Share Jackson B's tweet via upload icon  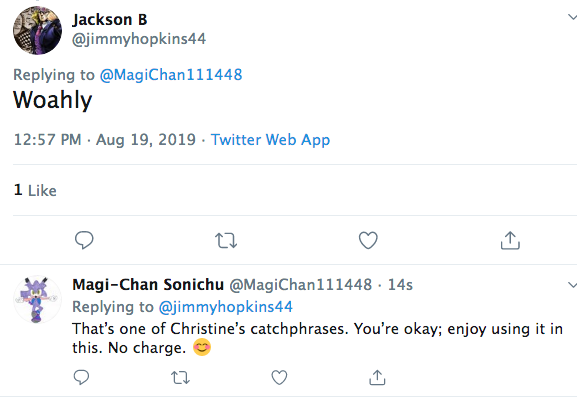tap(510, 240)
